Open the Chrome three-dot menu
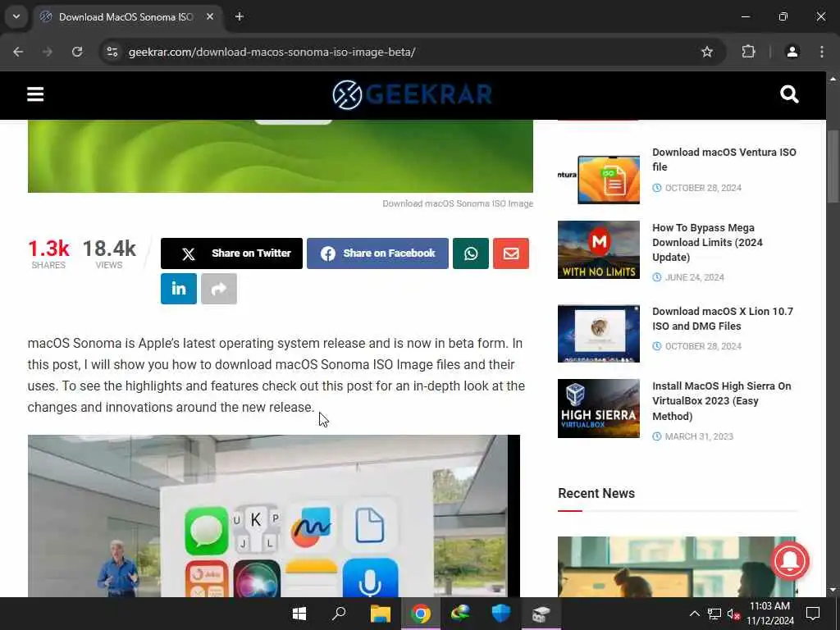 822,52
